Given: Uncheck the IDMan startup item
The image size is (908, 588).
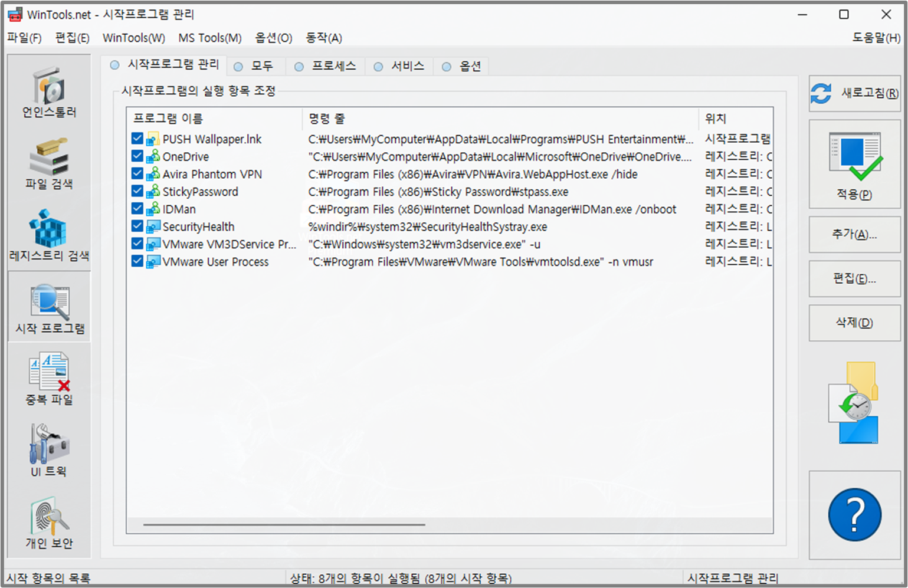Looking at the screenshot, I should click(137, 209).
